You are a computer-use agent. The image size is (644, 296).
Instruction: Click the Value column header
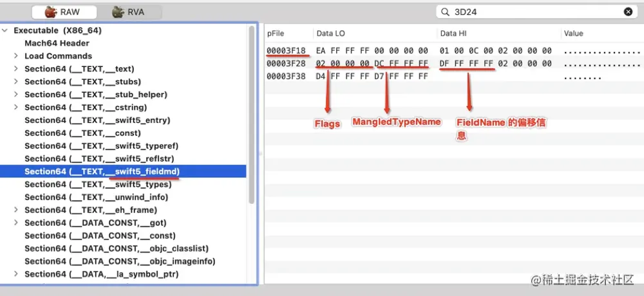573,33
